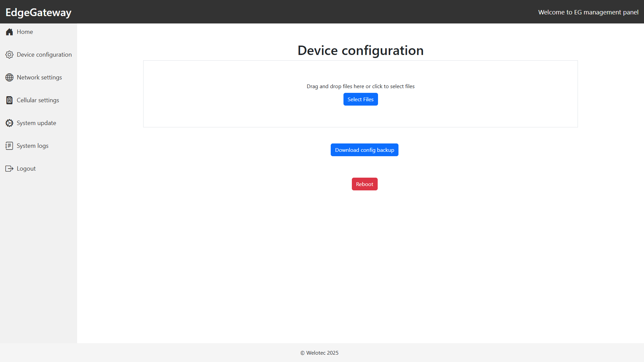Open Network settings label in sidebar

39,77
